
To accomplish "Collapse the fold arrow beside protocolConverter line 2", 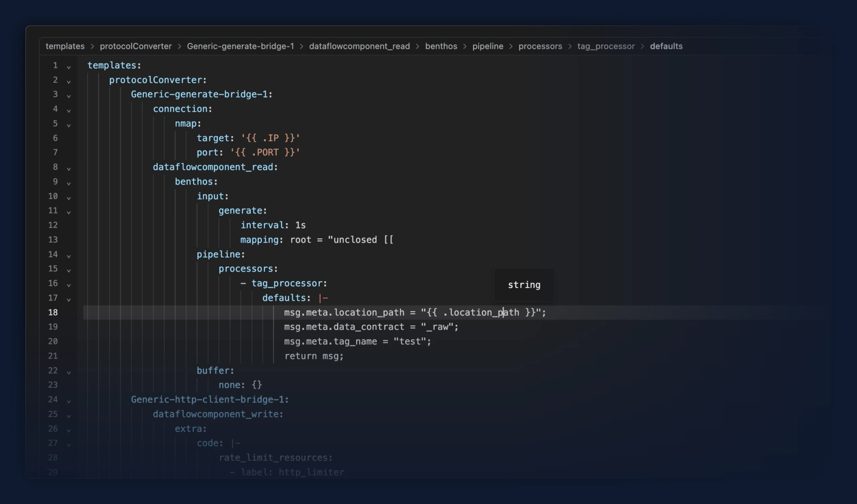I will (69, 82).
